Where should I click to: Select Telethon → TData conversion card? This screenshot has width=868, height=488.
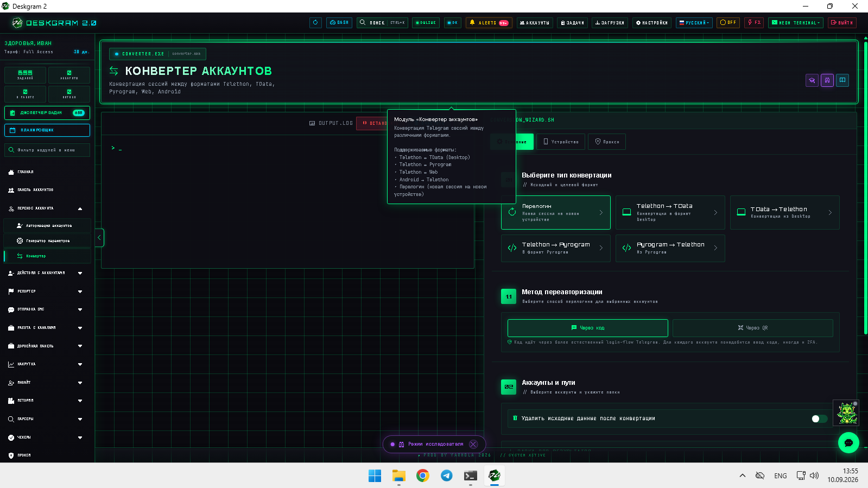(670, 212)
